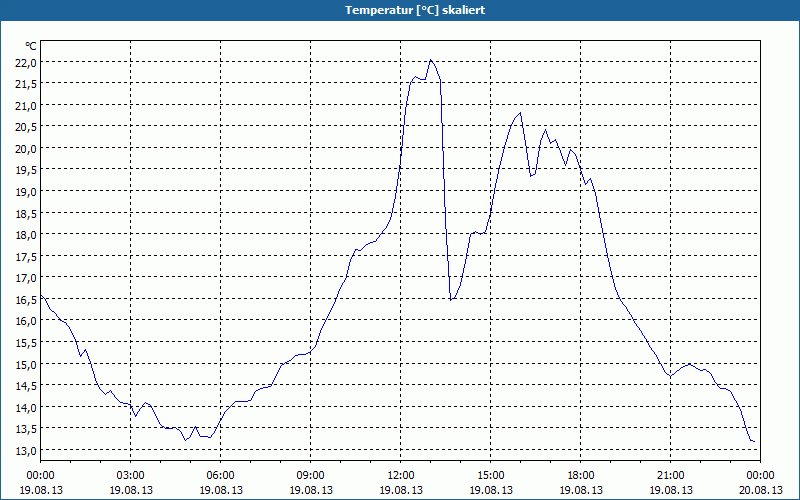Click the 19.08.13 date under 06:00
The height and width of the screenshot is (500, 800).
click(220, 490)
